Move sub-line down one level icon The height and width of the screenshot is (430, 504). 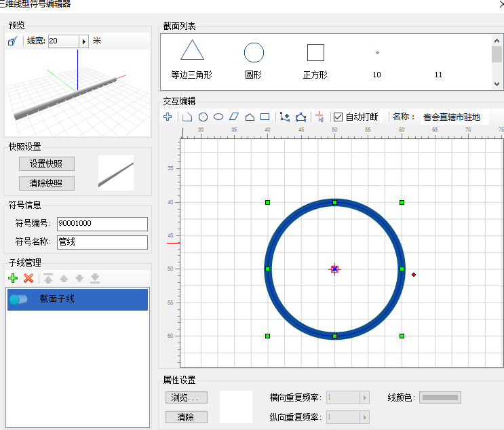[x=79, y=278]
